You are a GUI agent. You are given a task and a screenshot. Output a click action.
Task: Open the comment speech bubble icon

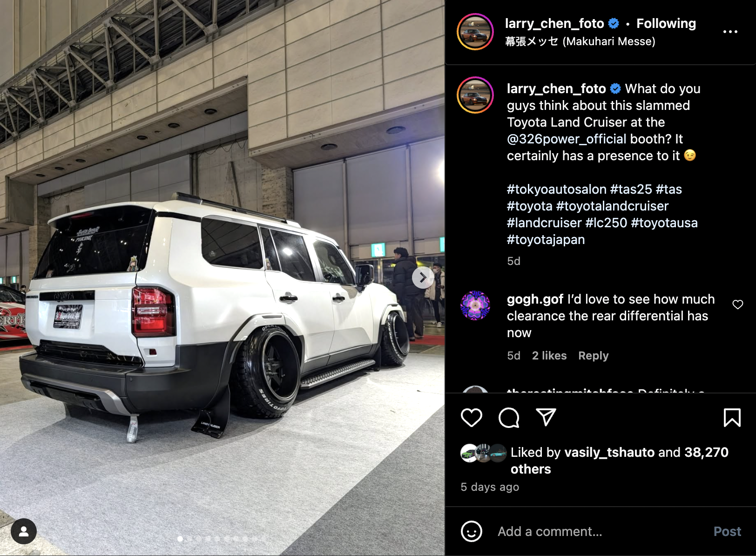click(509, 417)
